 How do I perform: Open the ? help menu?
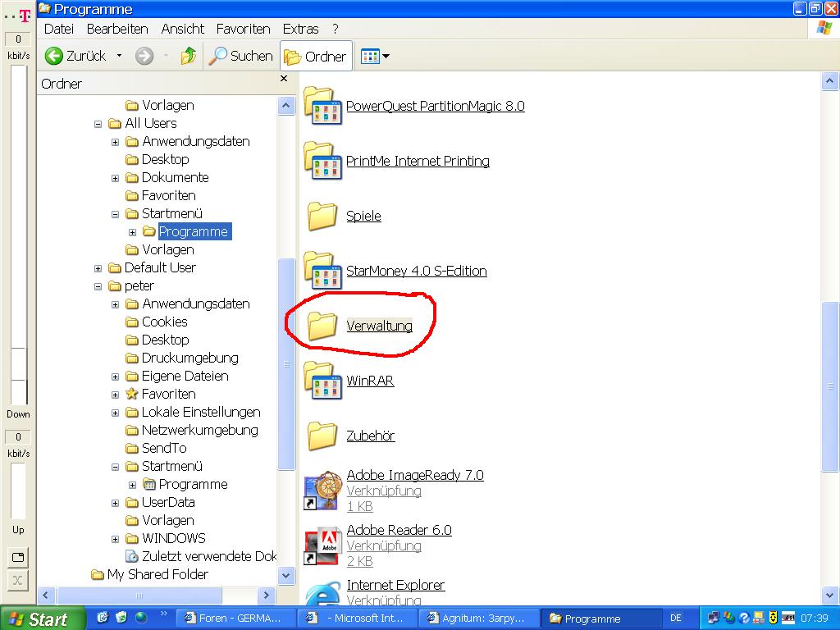pyautogui.click(x=336, y=29)
